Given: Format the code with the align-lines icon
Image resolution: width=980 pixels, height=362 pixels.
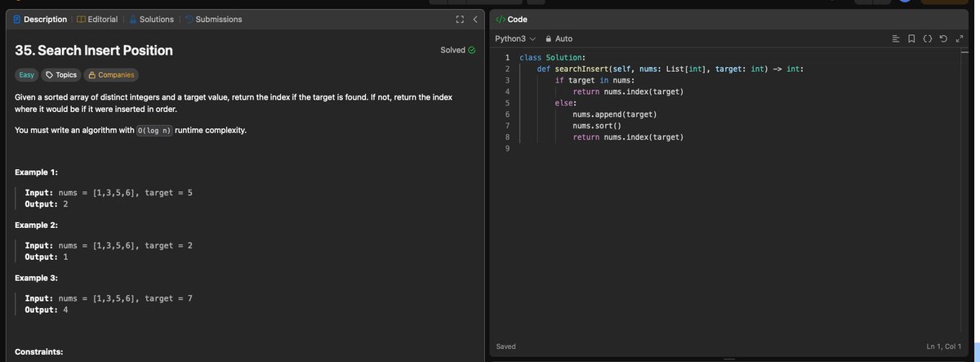Looking at the screenshot, I should pos(895,38).
